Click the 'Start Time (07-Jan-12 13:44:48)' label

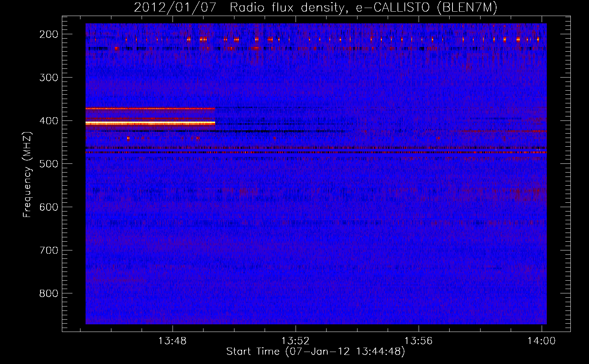(316, 352)
